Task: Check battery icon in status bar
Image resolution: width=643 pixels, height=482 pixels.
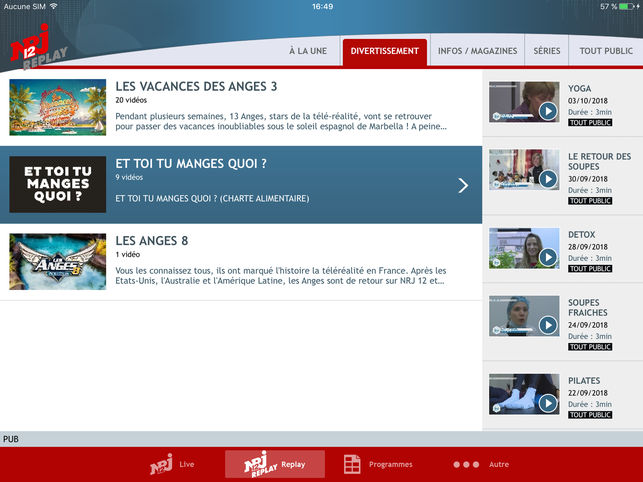Action: pos(629,7)
